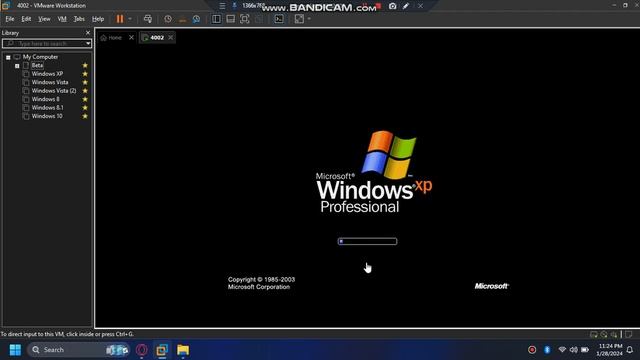Screen dimensions: 640x360
Task: Click the Unity mode toolbar icon
Action: [259, 19]
